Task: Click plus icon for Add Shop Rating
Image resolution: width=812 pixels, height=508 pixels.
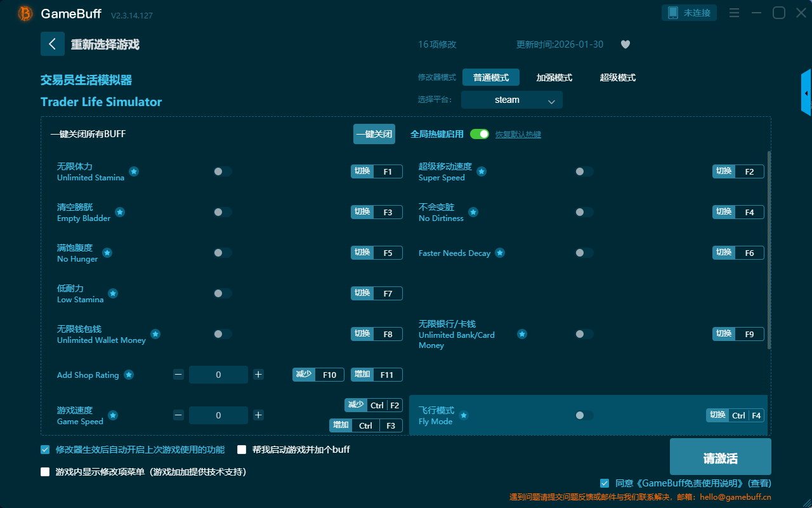Action: (258, 375)
